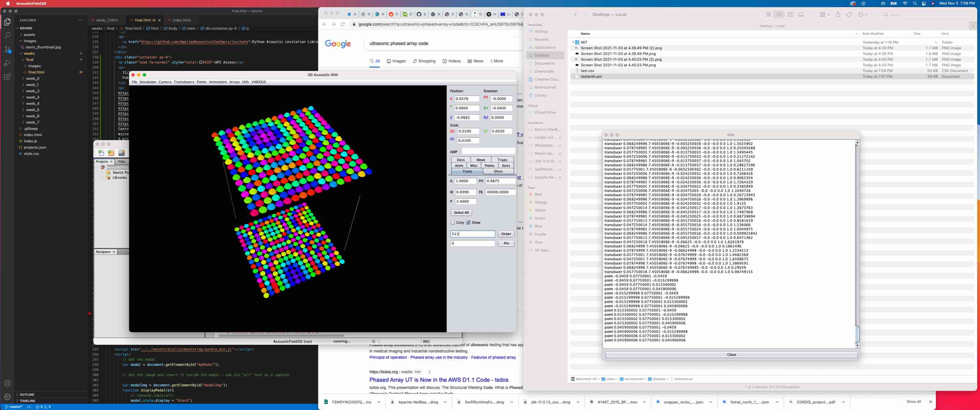The image size is (980, 410).
Task: Switch Finder to column view
Action: point(790,14)
